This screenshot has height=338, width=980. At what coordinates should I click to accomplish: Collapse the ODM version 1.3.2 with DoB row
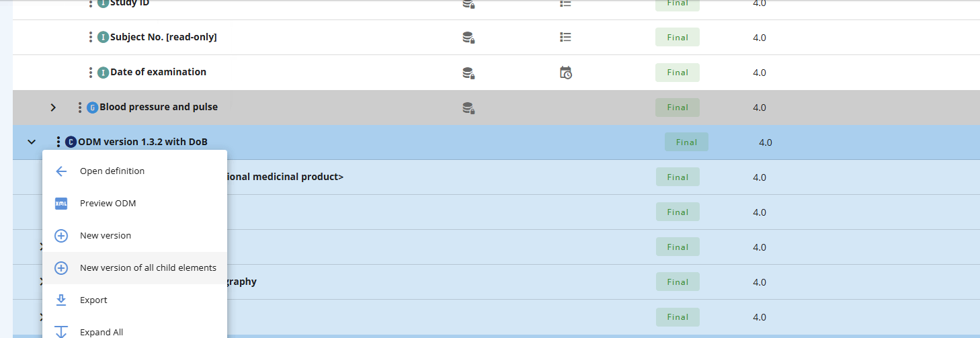tap(32, 142)
